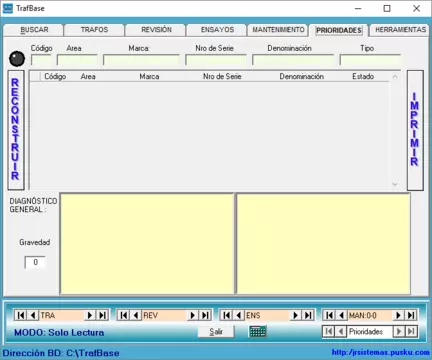Step back one REV record
Image resolution: width=432 pixels, height=360 pixels.
coord(136,315)
